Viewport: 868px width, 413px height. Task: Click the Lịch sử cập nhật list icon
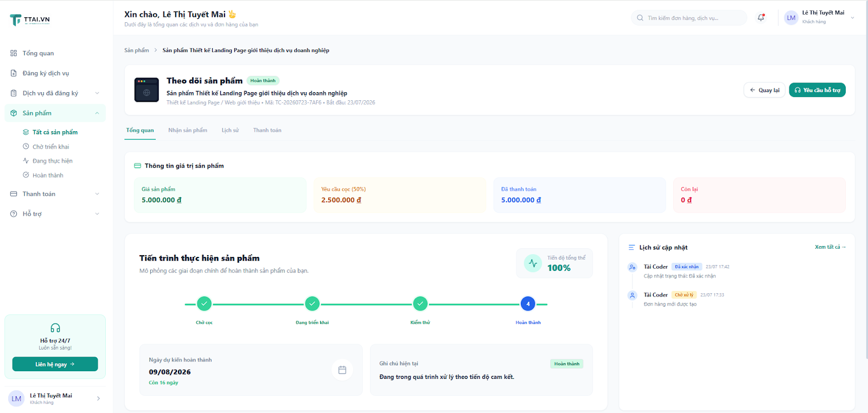pos(631,248)
